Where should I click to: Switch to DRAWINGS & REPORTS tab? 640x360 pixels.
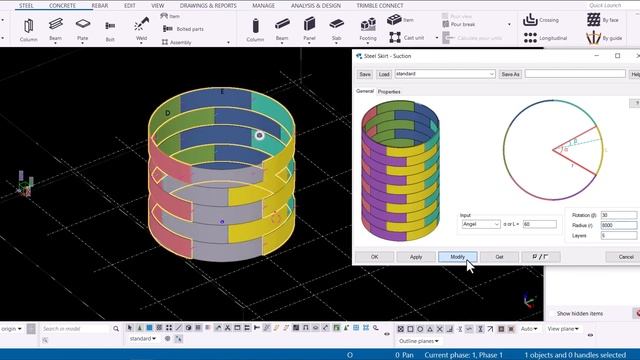coord(208,5)
